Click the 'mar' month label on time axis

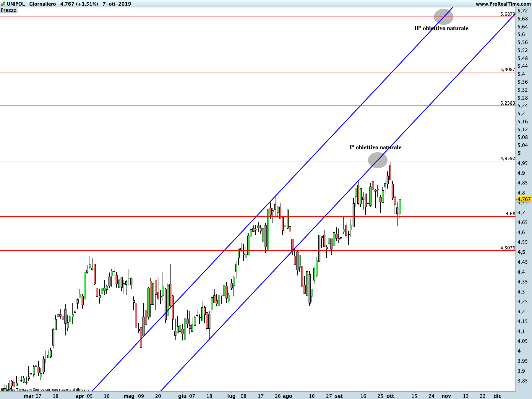(x=29, y=396)
